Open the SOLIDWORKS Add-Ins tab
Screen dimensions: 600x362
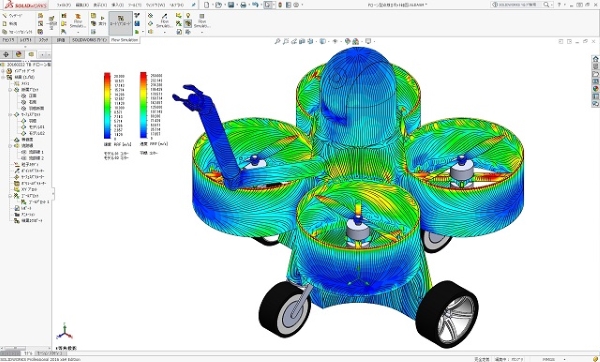(90, 40)
